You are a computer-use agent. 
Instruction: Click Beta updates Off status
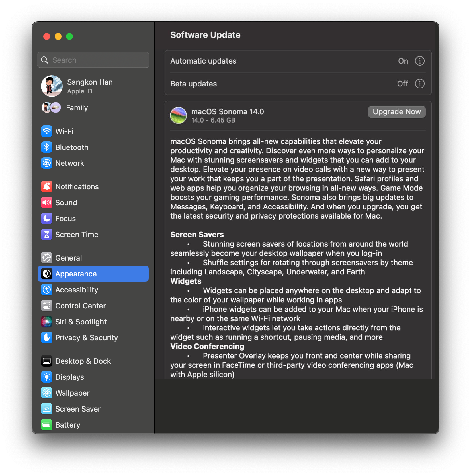(x=403, y=84)
